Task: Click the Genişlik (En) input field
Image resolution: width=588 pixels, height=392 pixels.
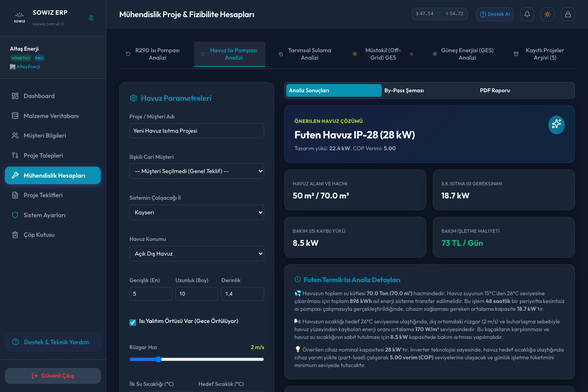Action: [x=151, y=294]
